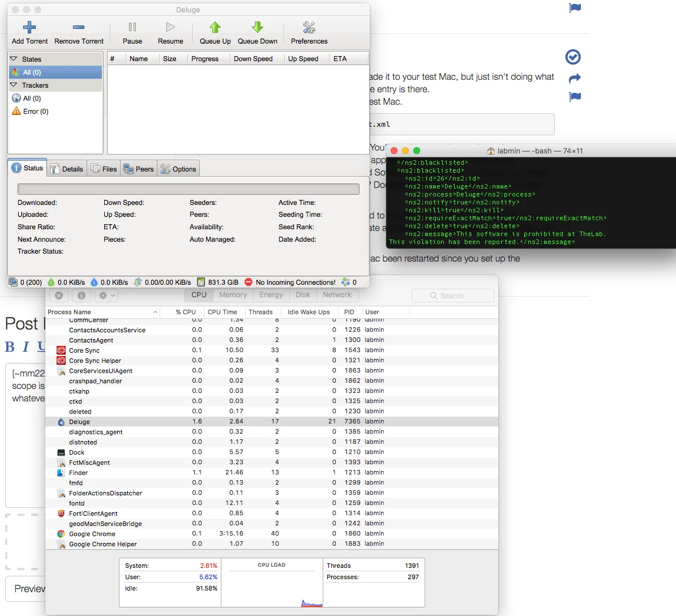The image size is (676, 616).
Task: Sort processes by Threads column
Action: pos(263,312)
